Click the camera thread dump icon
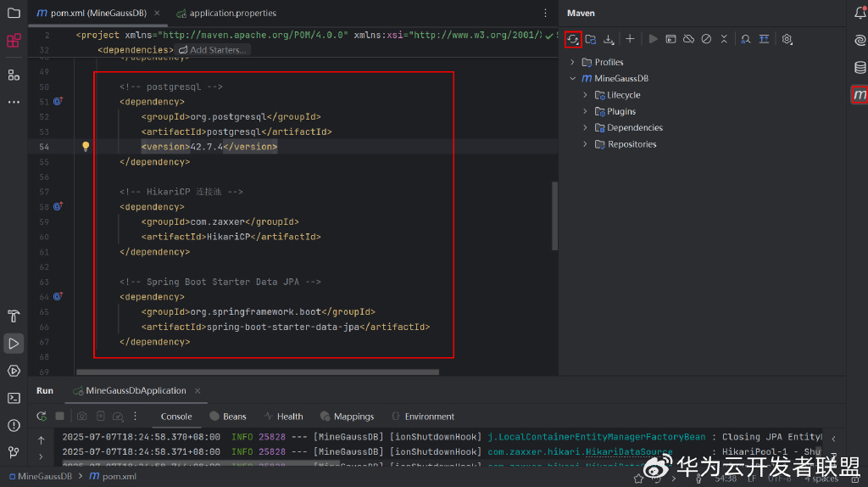The width and height of the screenshot is (868, 487). coord(82,416)
